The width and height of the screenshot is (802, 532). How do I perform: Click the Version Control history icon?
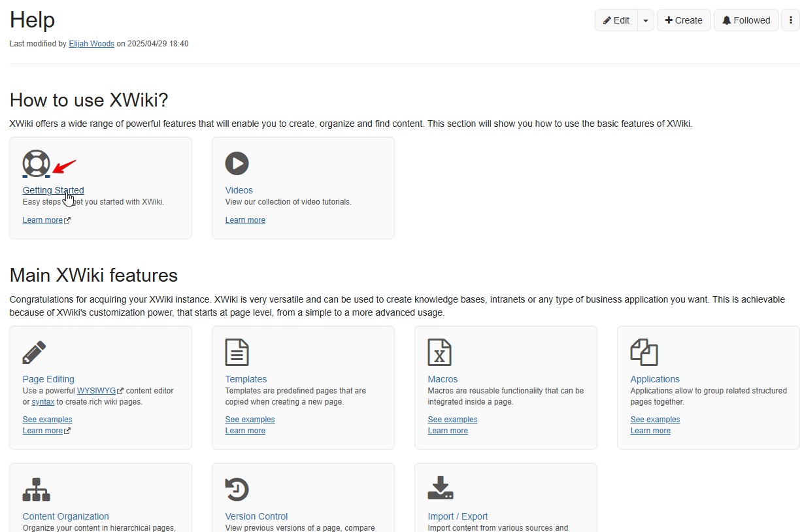tap(237, 490)
